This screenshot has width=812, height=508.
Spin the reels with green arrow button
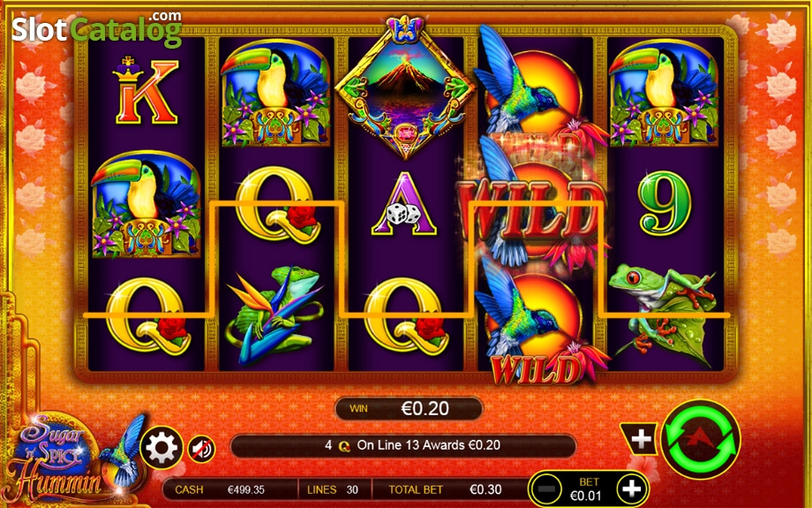(x=701, y=439)
